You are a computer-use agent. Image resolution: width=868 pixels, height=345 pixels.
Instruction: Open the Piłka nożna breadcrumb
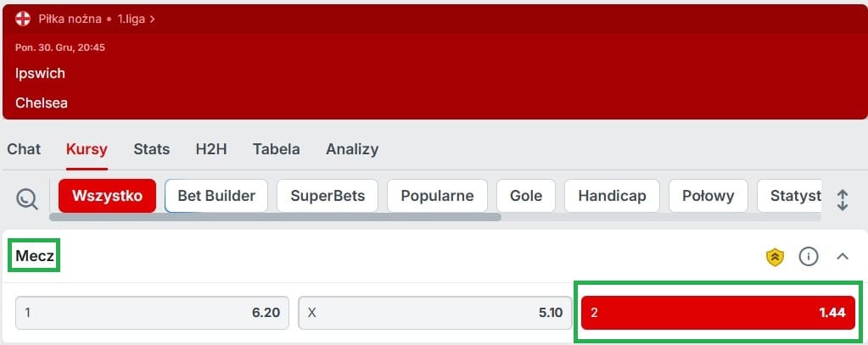pos(70,19)
